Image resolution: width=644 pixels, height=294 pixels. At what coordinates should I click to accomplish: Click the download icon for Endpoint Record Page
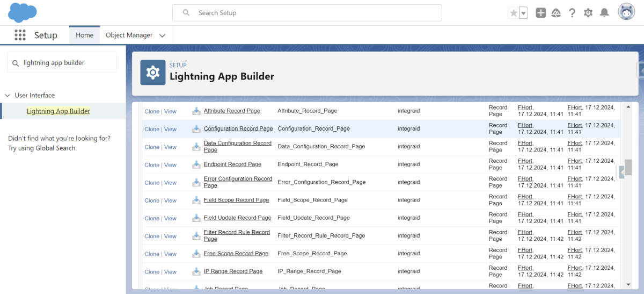point(196,164)
